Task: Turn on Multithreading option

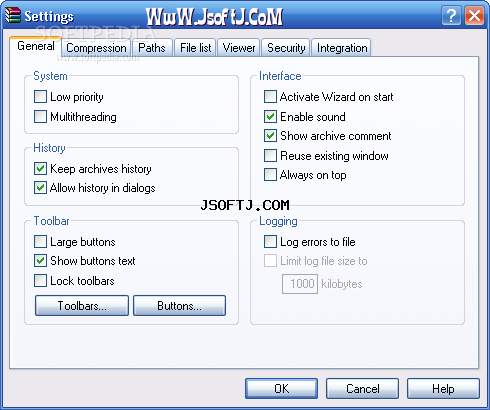Action: (40, 117)
